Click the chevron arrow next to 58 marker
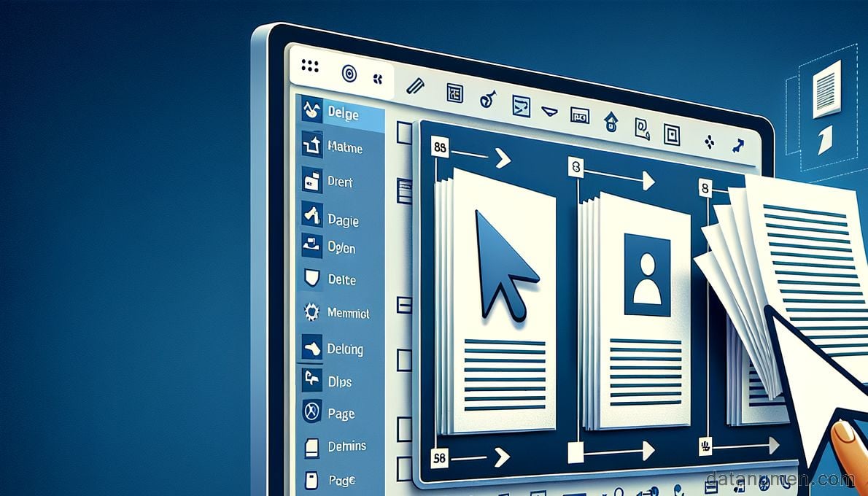This screenshot has width=868, height=496. coord(501,457)
